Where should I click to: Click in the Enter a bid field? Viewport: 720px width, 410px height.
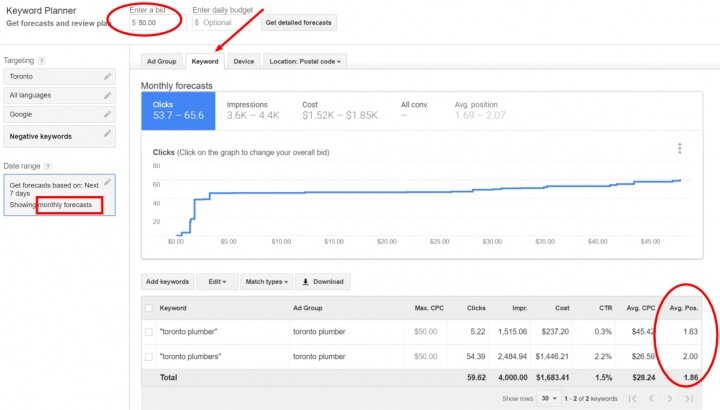[x=158, y=22]
